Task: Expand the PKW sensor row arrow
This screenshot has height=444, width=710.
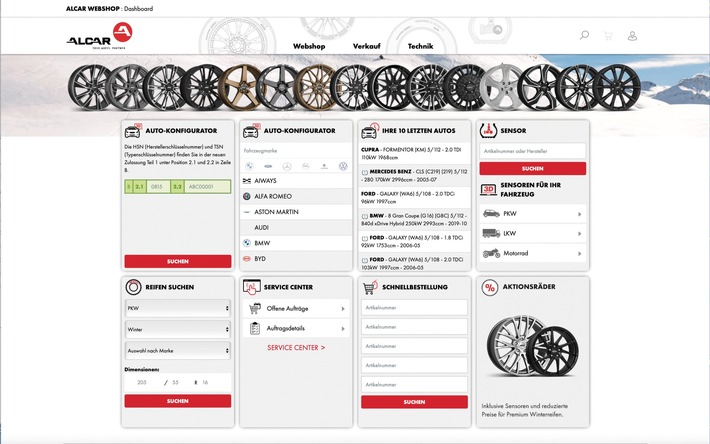Action: pos(580,214)
